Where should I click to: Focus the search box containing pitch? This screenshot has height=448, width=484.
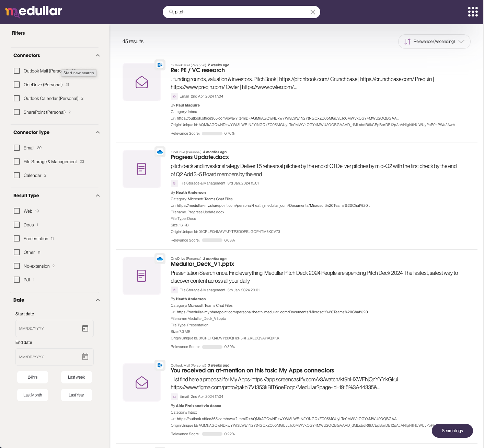(x=241, y=12)
